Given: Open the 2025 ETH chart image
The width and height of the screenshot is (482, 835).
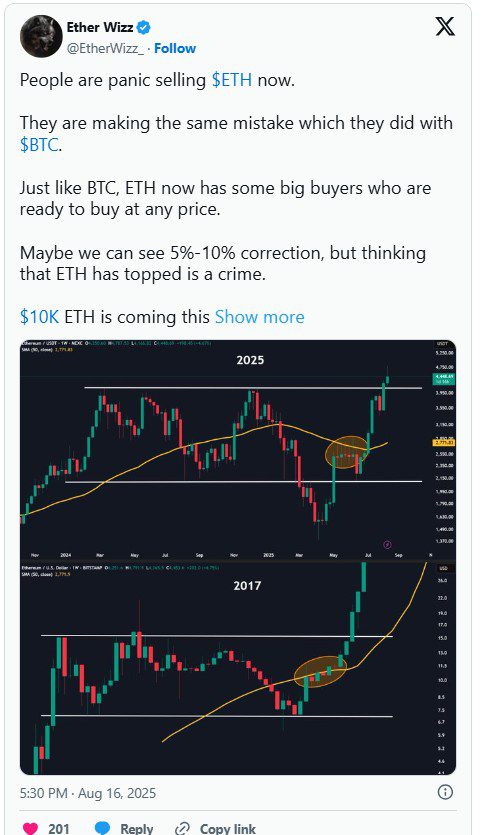Looking at the screenshot, I should tap(238, 449).
